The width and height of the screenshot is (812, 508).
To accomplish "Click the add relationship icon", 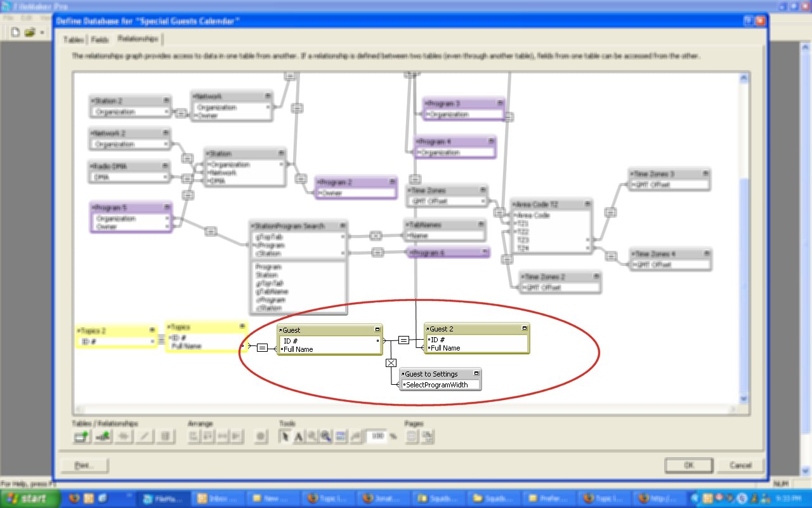I will tap(102, 436).
